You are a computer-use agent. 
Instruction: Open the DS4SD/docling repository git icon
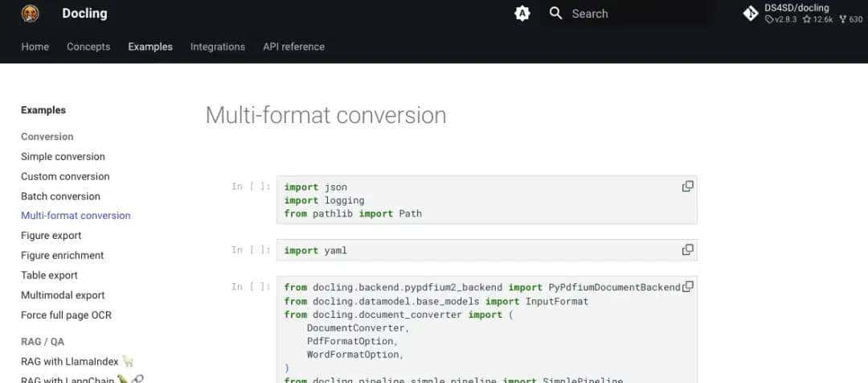(751, 14)
